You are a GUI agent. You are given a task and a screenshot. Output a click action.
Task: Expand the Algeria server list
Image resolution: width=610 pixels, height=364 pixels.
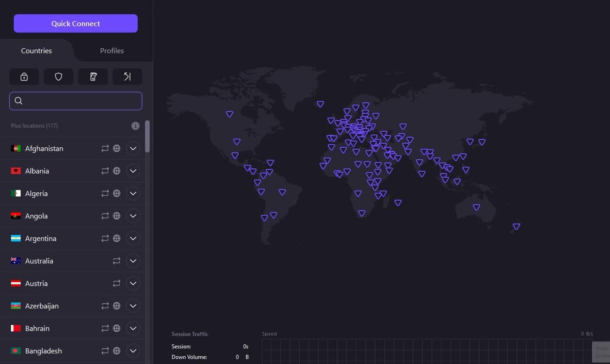tap(133, 193)
